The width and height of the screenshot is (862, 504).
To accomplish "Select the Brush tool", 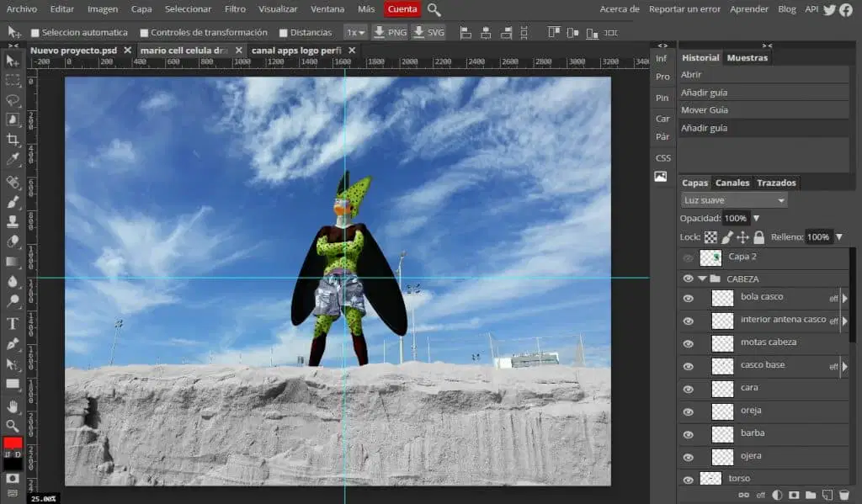I will (12, 202).
